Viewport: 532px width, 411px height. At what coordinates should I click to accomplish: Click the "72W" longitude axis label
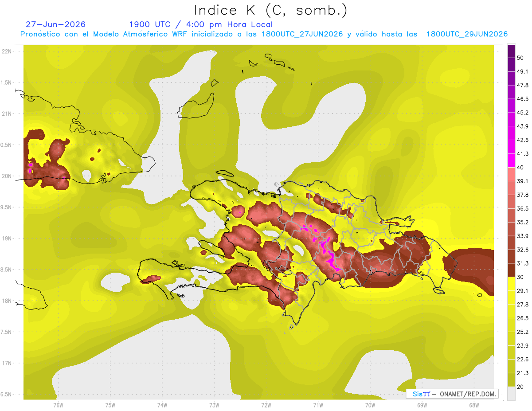click(266, 405)
